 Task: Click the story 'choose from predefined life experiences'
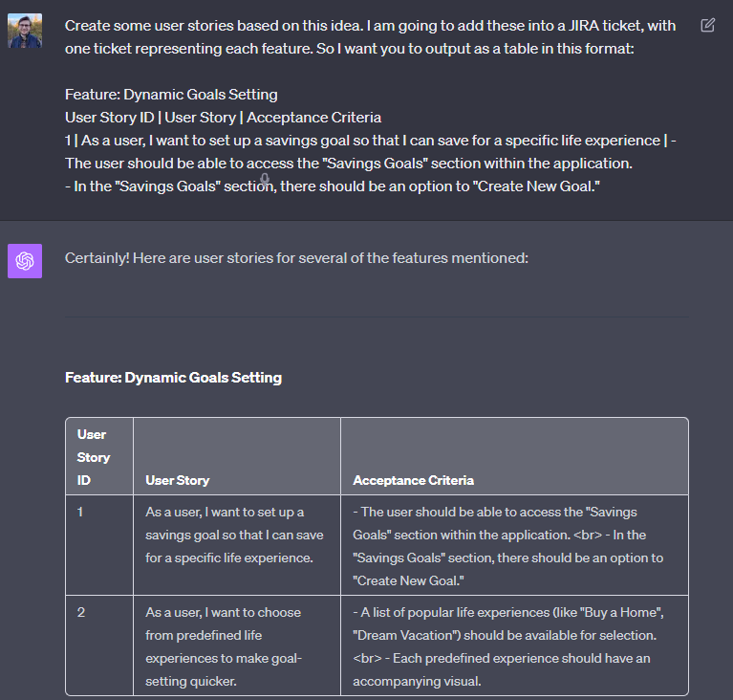point(237,645)
